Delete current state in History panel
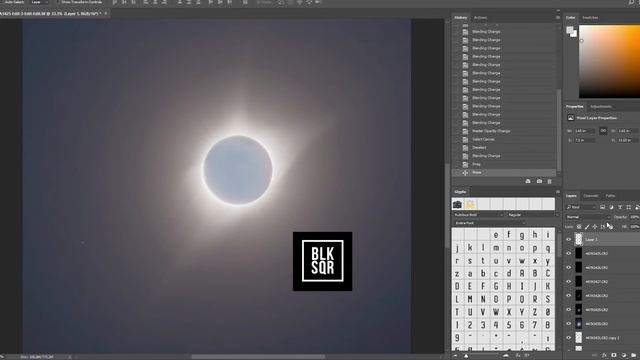This screenshot has width=640, height=360. pyautogui.click(x=549, y=181)
